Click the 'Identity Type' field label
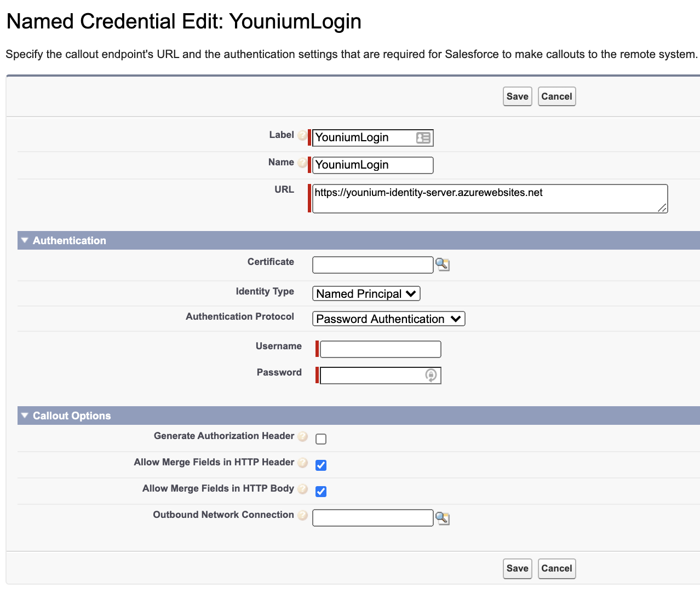 265,291
